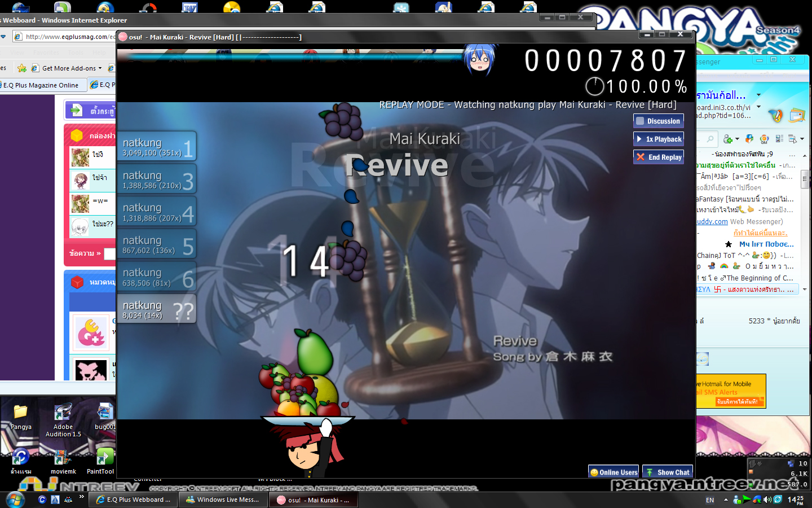Click the Messenger search magnifier icon
This screenshot has height=508, width=812.
(710, 139)
